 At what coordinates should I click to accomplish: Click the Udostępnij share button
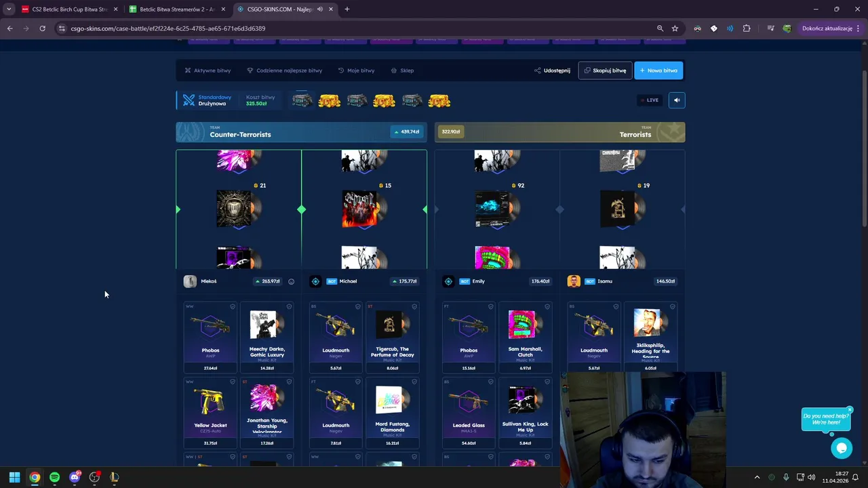(x=552, y=70)
